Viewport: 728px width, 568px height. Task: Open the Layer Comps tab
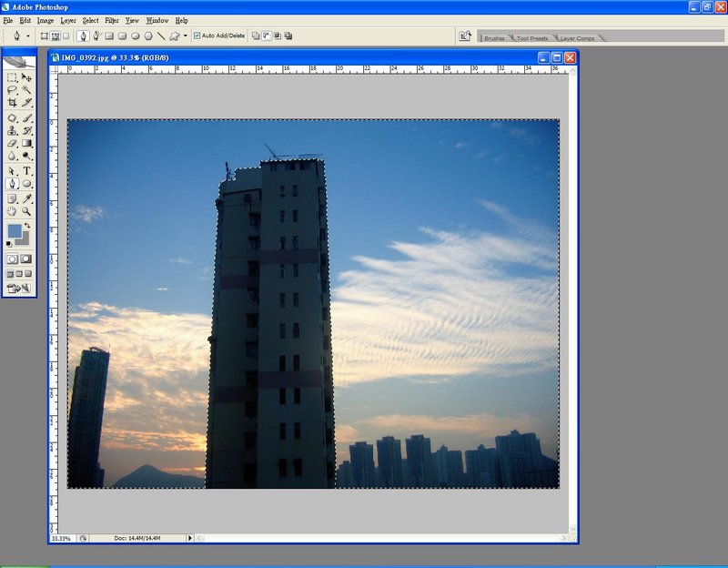577,38
